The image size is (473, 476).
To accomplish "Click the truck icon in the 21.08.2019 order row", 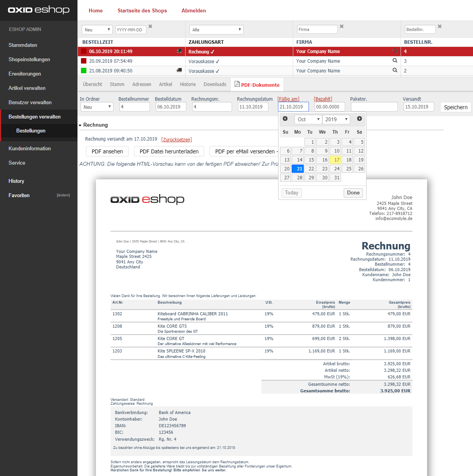I will pyautogui.click(x=179, y=70).
